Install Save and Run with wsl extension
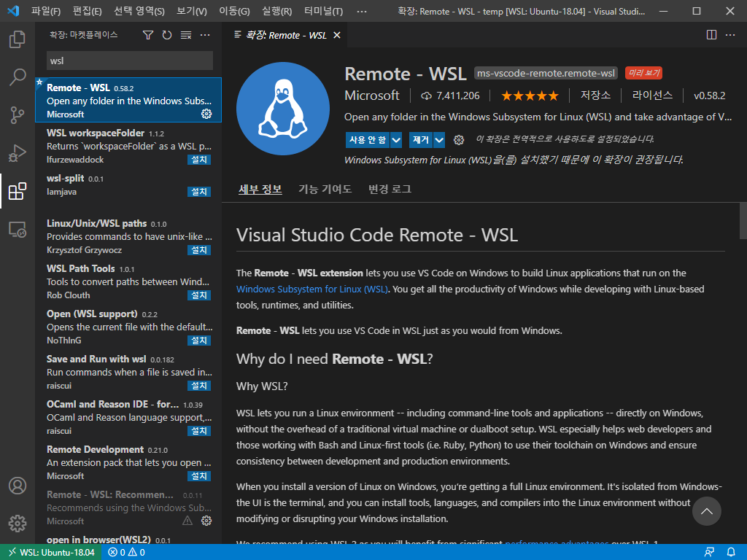 click(199, 386)
